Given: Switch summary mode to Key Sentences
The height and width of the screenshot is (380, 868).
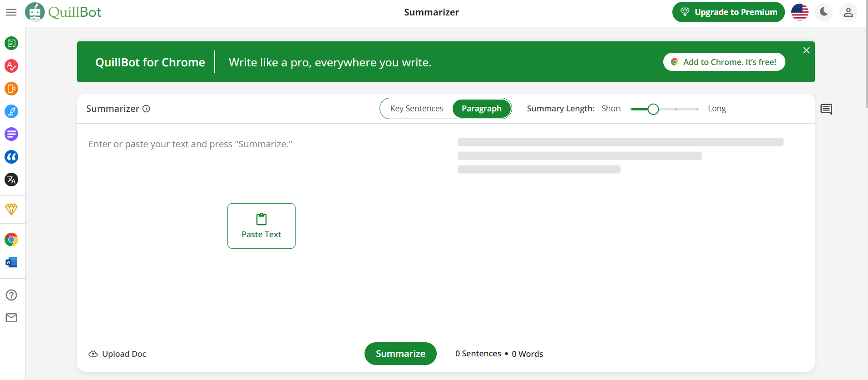Looking at the screenshot, I should pos(416,109).
